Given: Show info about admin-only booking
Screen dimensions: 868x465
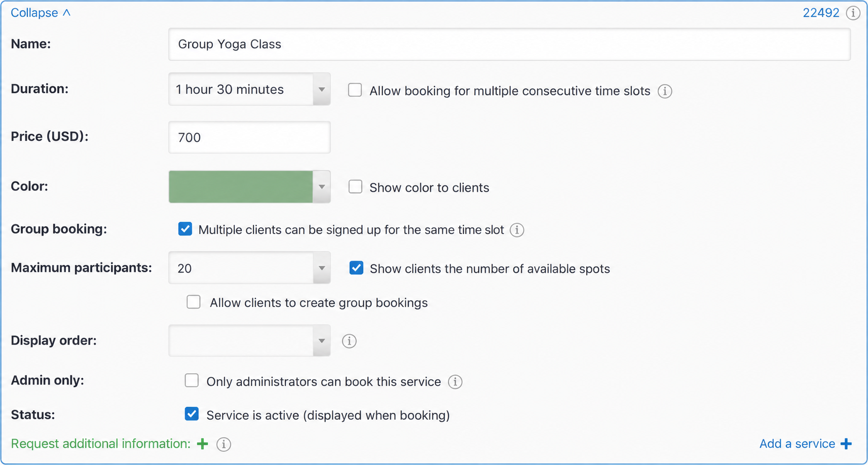Looking at the screenshot, I should (455, 382).
